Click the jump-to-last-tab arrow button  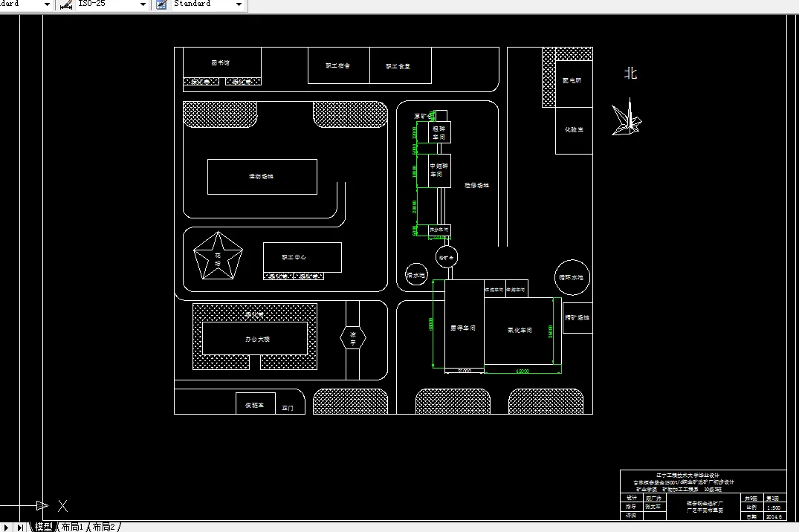tap(20, 528)
